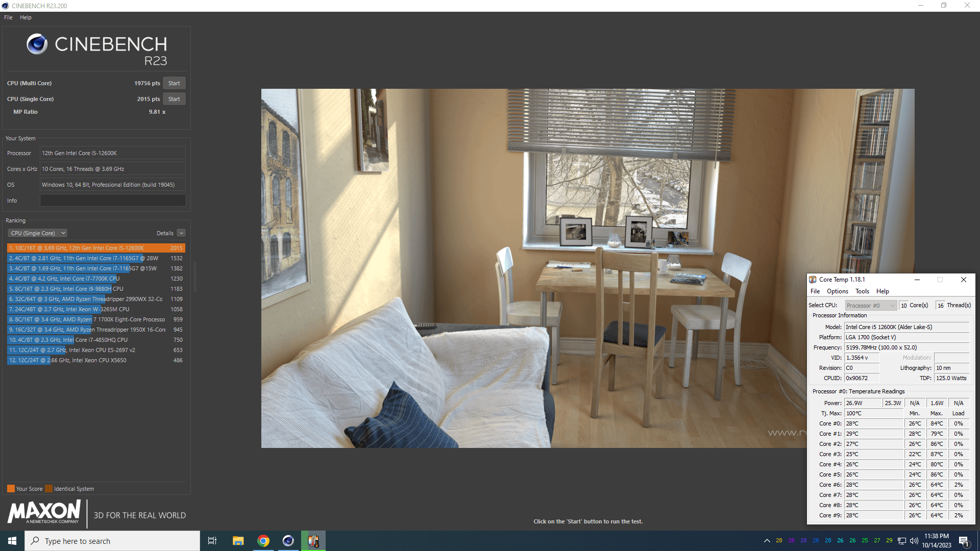Open the notification center icon
980x551 pixels.
click(x=964, y=541)
